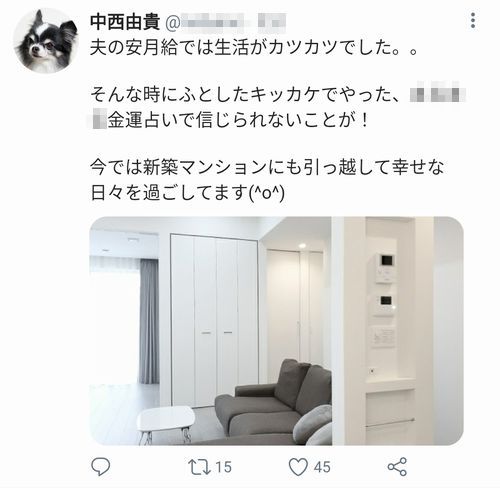View the retweet count showing 15
This screenshot has width=500, height=488.
223,467
